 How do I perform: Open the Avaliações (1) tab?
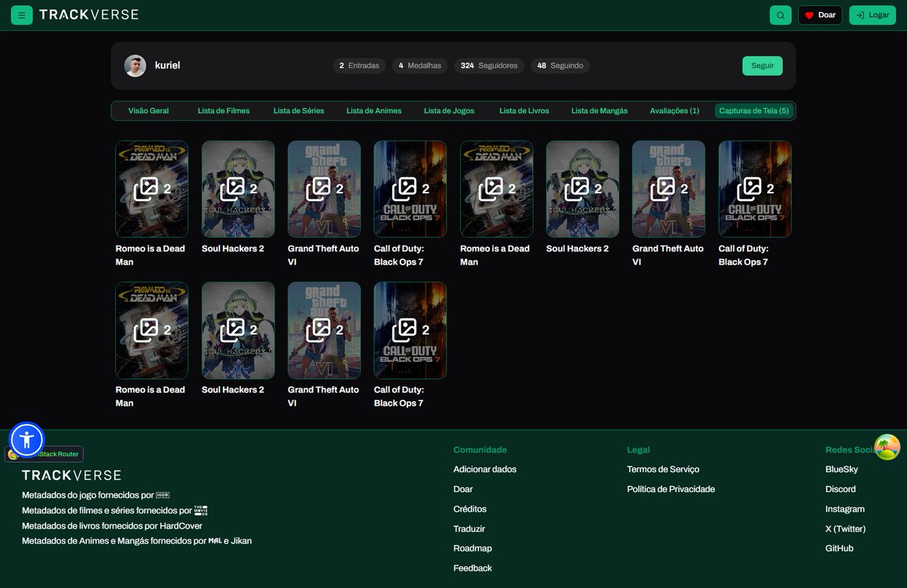[x=674, y=110]
